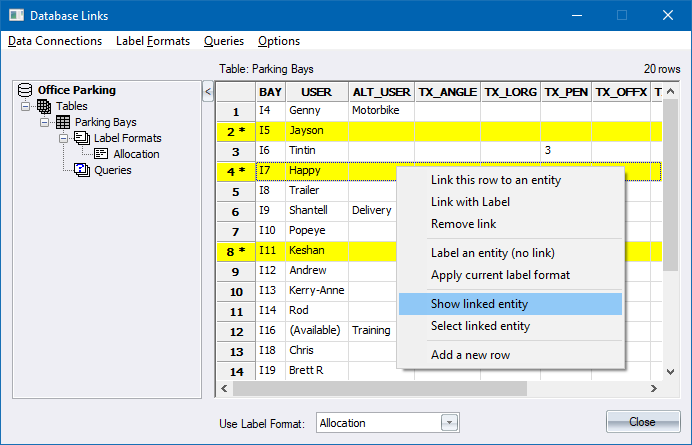Collapse the Label Formats tree node
Viewport: 692px width, 445px height.
63,138
